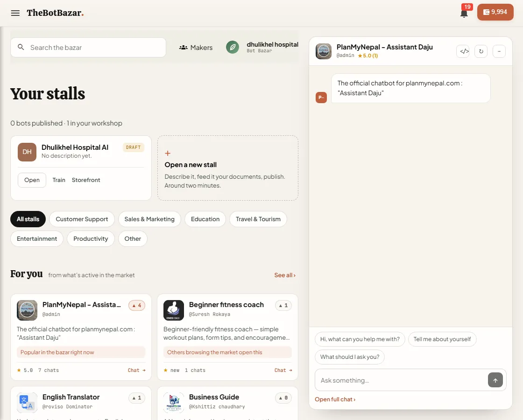Filter by Entertainment category
The image size is (523, 420).
[x=37, y=238]
